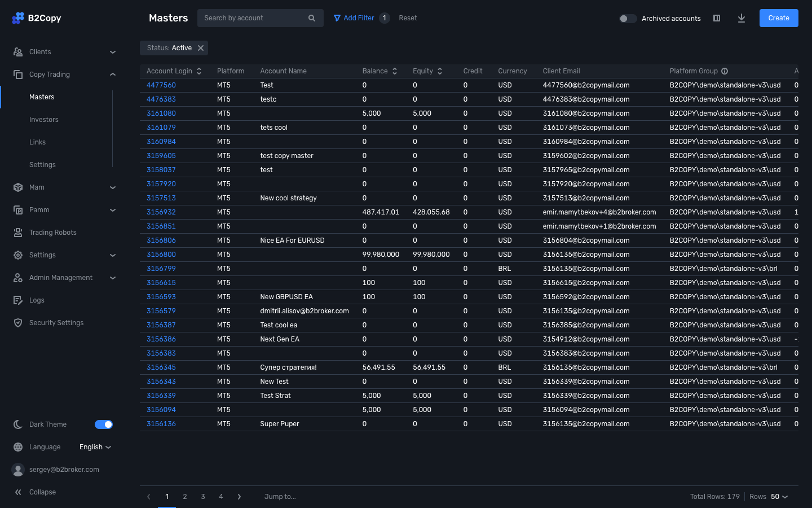
Task: Click the Reset filters button
Action: pyautogui.click(x=408, y=18)
